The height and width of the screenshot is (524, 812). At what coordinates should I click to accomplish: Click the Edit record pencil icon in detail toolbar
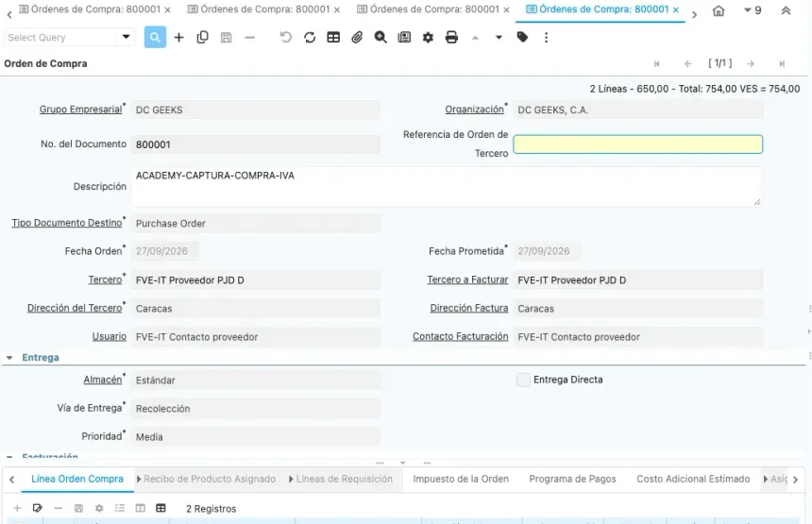[37, 508]
